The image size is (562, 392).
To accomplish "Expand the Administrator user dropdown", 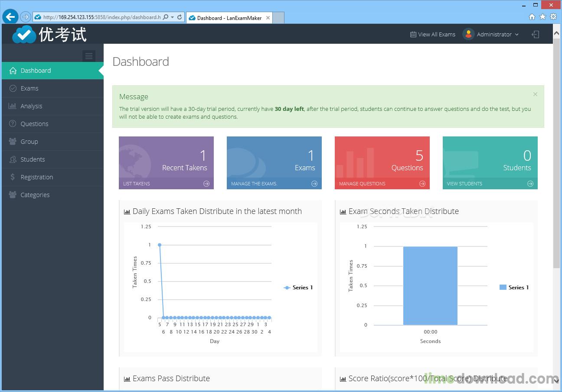I will tap(492, 35).
